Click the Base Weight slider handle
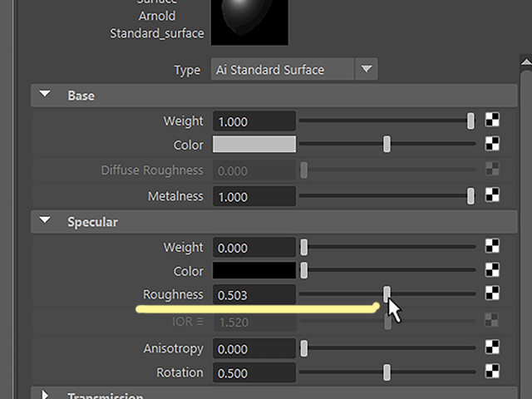 pos(470,121)
